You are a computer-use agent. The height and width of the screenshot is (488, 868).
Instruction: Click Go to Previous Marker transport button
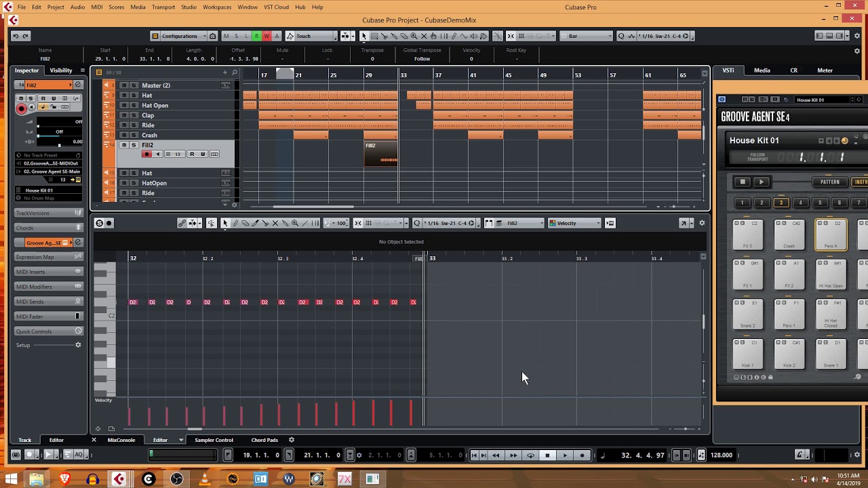(474, 455)
